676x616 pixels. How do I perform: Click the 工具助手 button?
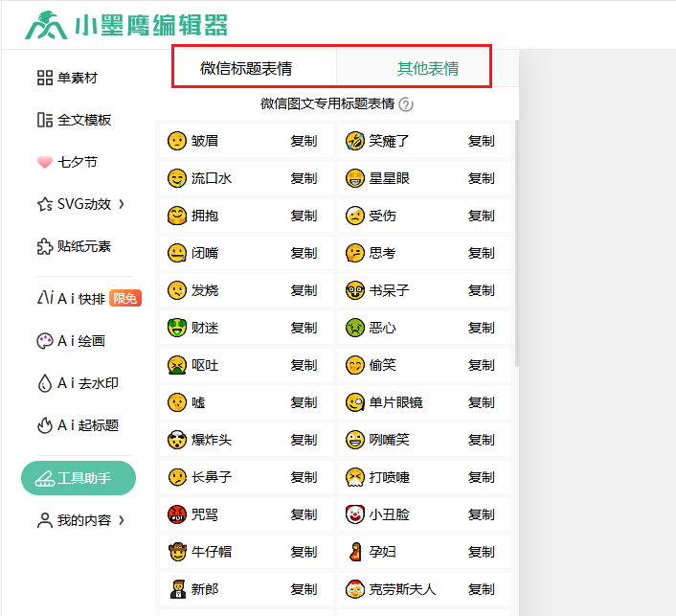[x=79, y=478]
